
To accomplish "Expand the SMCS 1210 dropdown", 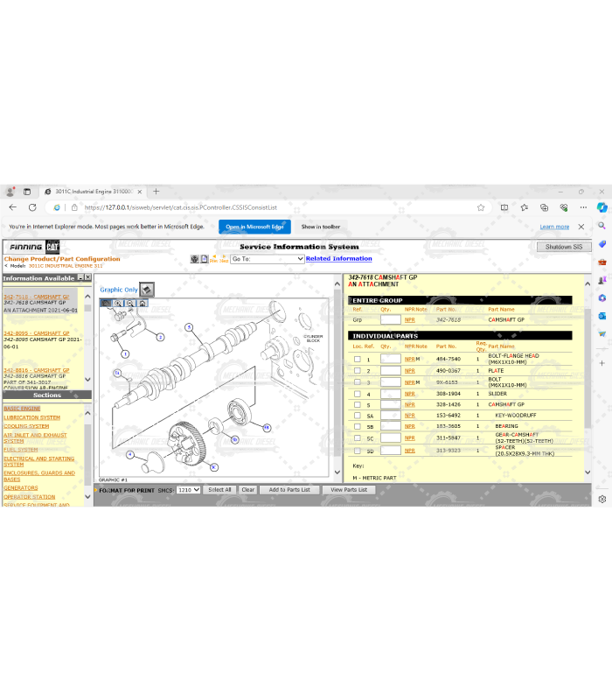I will 188,490.
